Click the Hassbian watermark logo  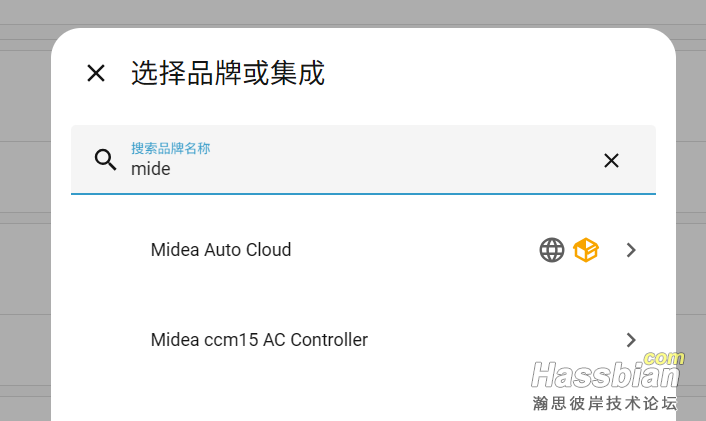606,375
